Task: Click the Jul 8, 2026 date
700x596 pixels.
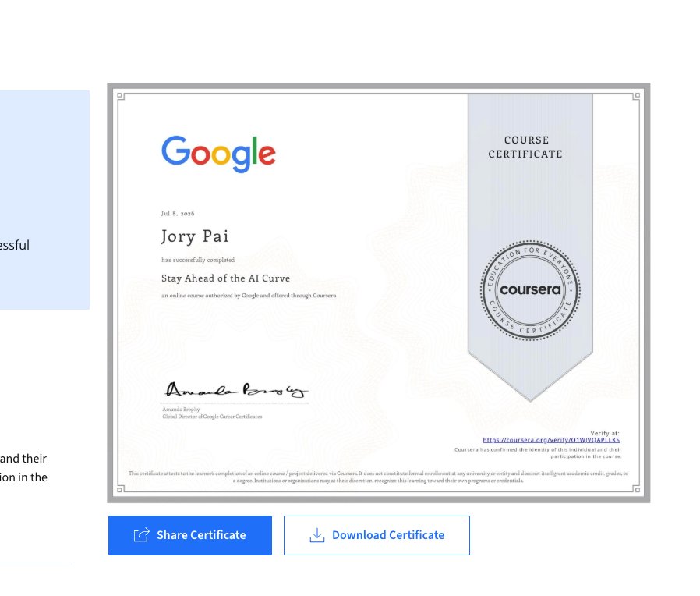Action: point(178,214)
